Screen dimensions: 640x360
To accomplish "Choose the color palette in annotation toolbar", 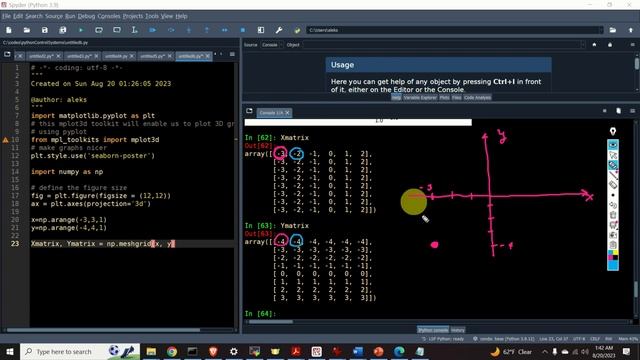I will point(613,255).
